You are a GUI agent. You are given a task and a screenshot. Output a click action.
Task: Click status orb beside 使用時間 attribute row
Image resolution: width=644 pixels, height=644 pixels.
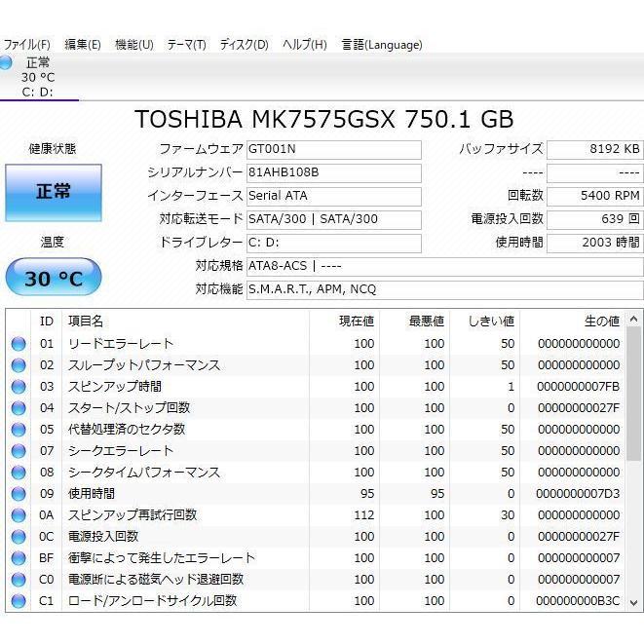18,494
